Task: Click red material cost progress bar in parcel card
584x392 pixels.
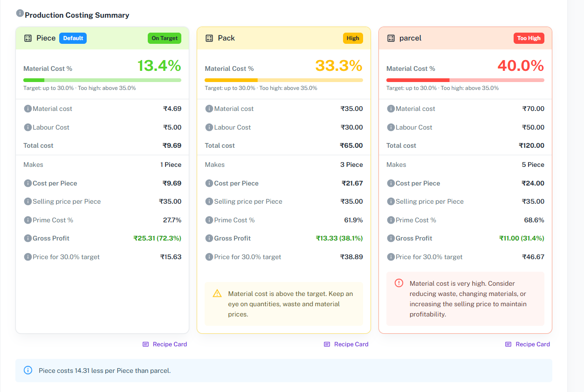Action: point(465,80)
